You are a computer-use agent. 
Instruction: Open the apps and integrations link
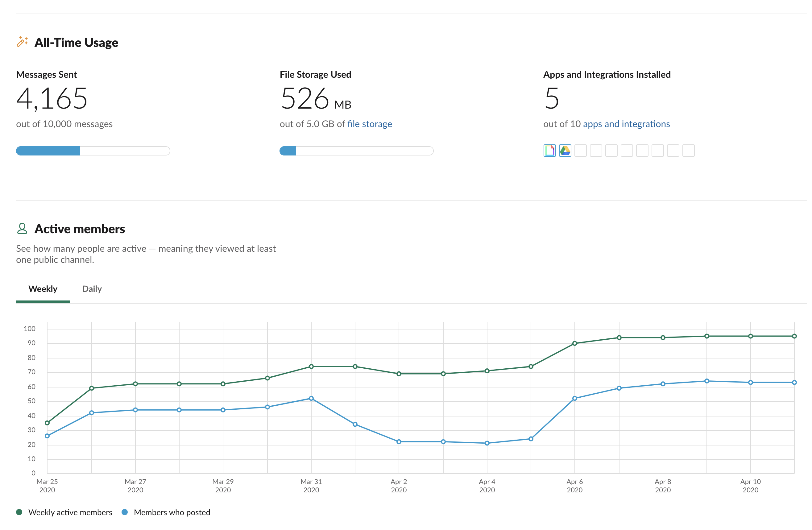click(x=626, y=124)
